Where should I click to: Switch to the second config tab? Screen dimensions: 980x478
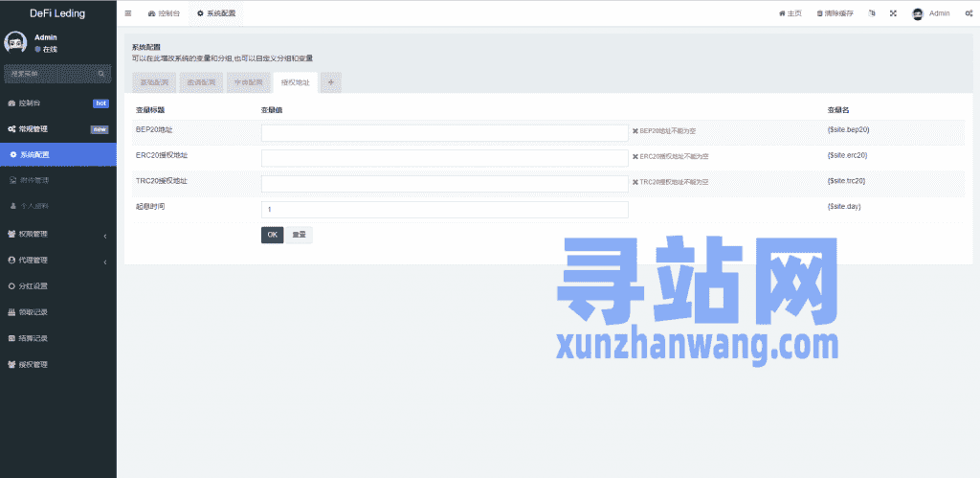201,82
